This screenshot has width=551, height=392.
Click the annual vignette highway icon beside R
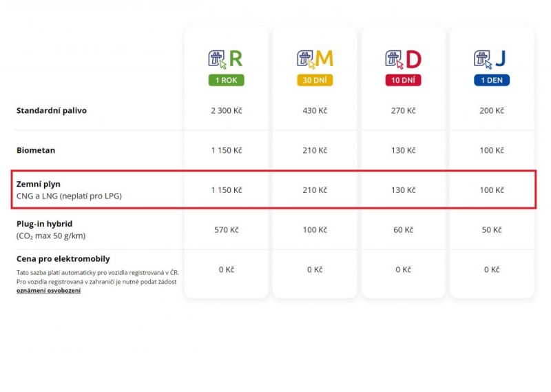tap(218, 59)
